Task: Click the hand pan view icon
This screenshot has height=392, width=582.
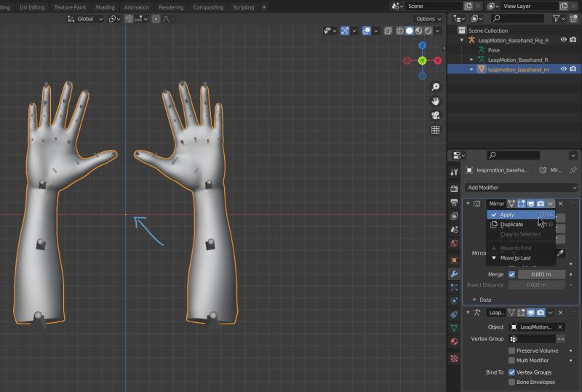Action: (x=435, y=101)
